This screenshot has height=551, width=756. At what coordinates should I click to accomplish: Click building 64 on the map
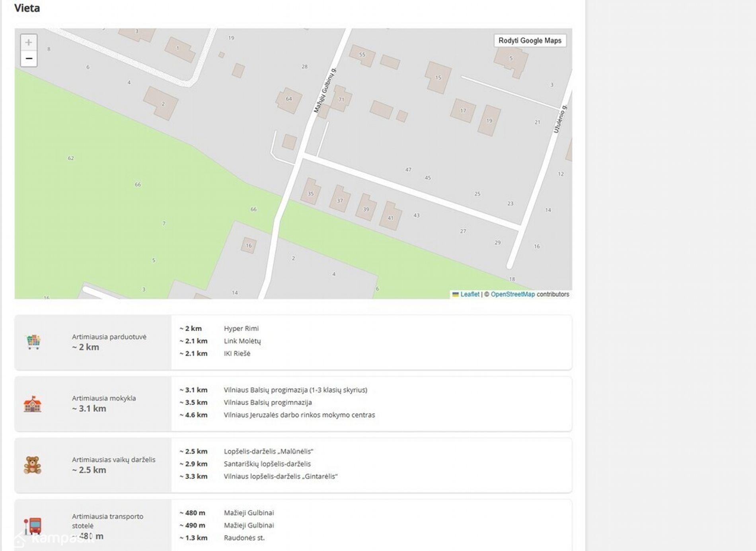click(289, 99)
